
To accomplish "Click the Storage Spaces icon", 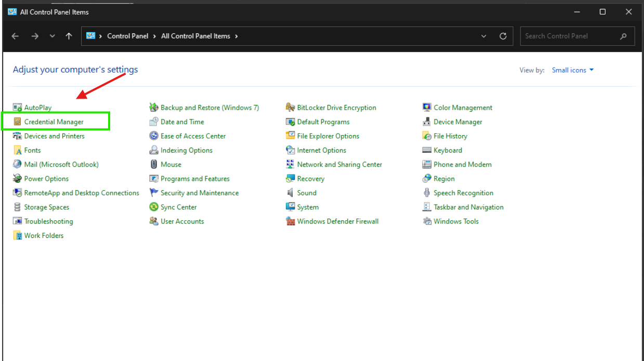I will (x=17, y=207).
